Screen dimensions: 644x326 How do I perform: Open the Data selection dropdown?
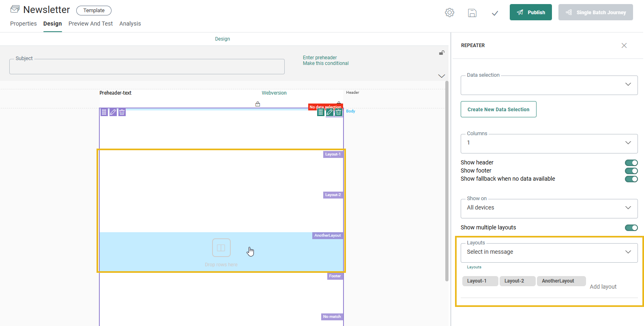coord(549,85)
